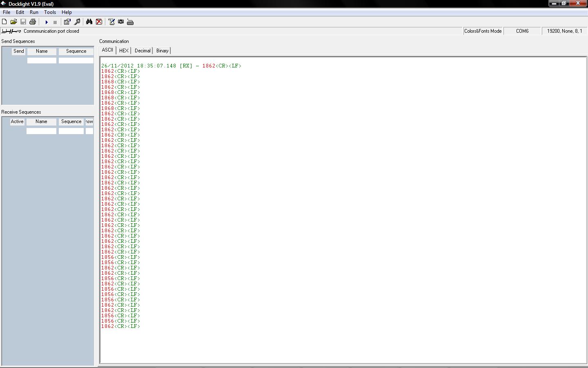Viewport: 588px width, 368px height.
Task: Select the Binary tab
Action: click(x=162, y=51)
